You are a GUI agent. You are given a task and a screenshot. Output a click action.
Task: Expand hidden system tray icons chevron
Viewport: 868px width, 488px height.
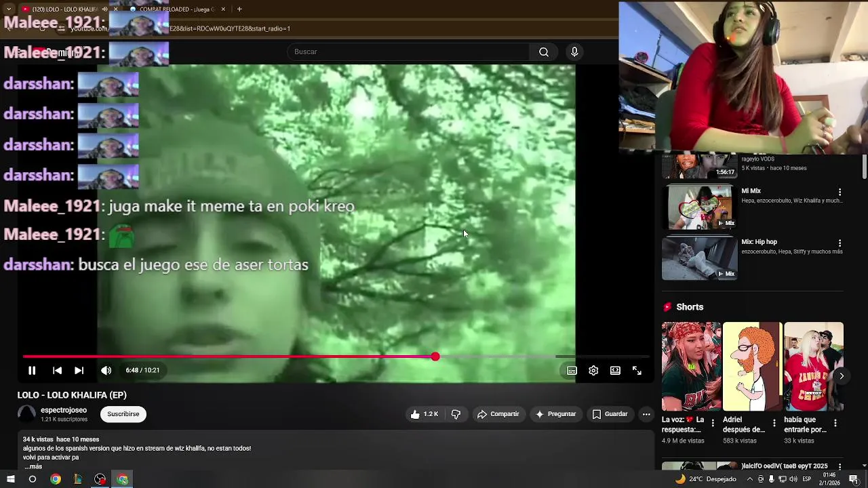pos(749,479)
